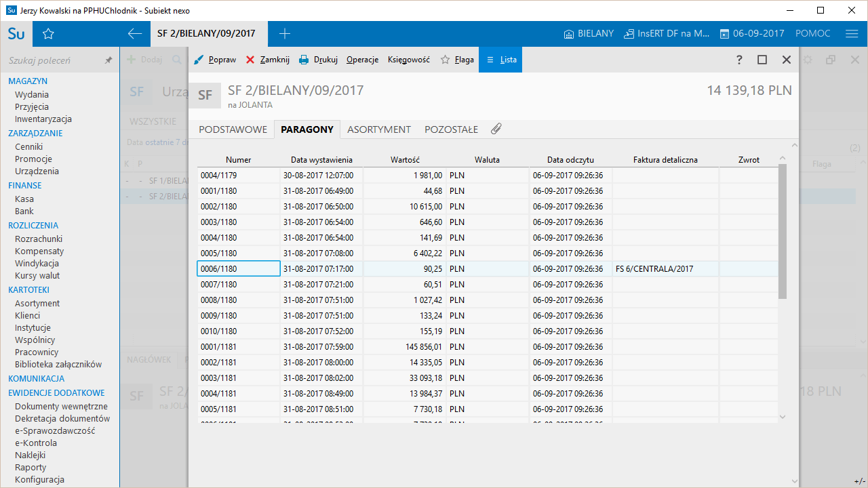Open the MAGAZYN section
868x488 pixels.
click(x=28, y=81)
